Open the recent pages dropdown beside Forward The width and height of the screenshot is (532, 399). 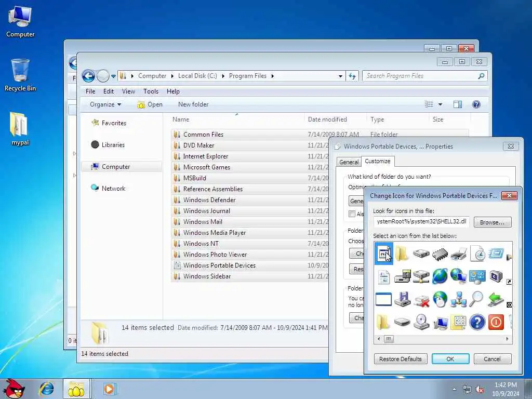pos(114,76)
